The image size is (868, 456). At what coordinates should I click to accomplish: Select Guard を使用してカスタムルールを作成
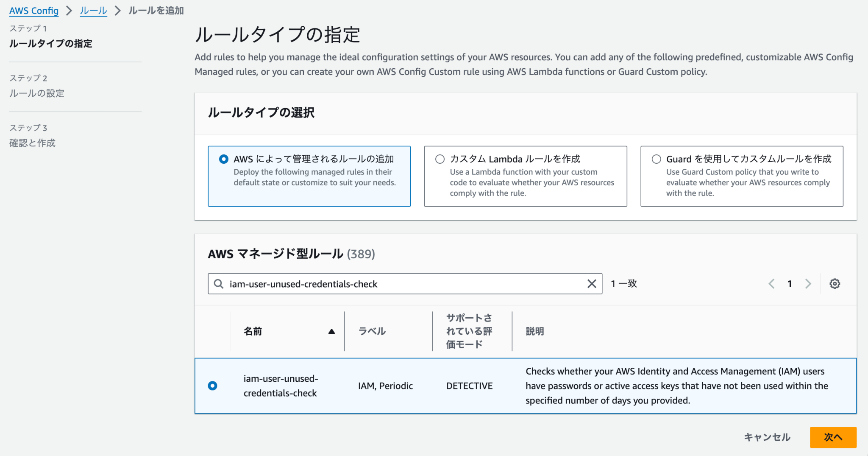[x=656, y=159]
